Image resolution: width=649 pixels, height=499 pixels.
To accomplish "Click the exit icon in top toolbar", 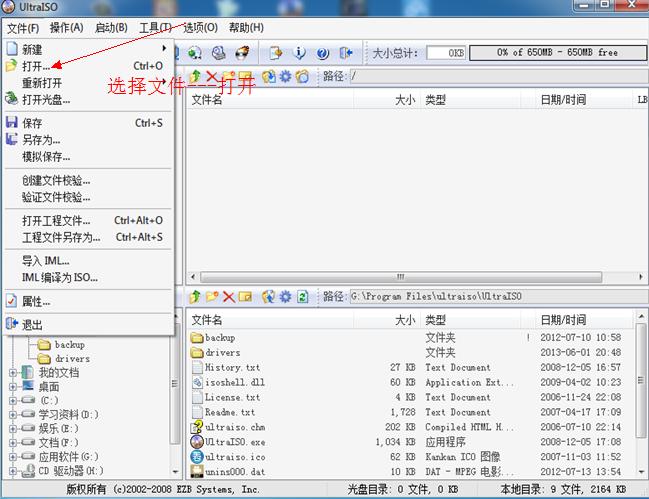I will [346, 53].
